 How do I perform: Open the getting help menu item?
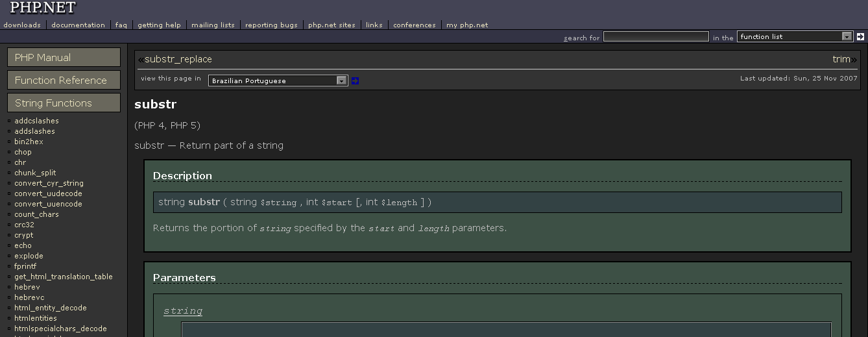click(159, 25)
